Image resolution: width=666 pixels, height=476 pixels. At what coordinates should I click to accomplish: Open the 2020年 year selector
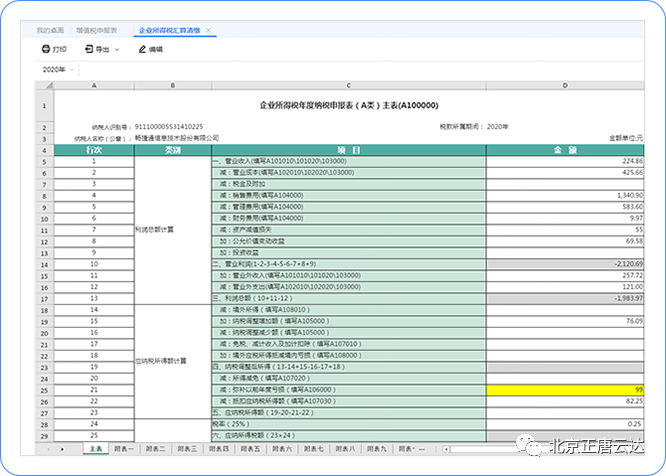[58, 69]
